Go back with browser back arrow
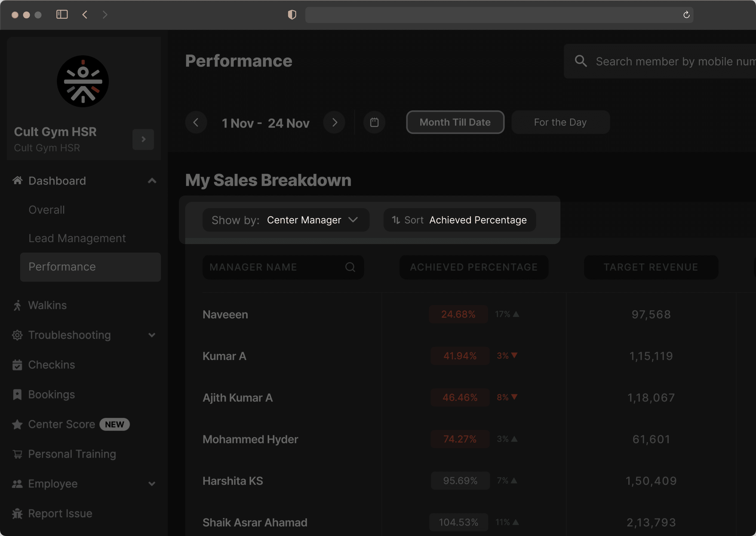Screen dimensions: 756x536 pos(85,15)
